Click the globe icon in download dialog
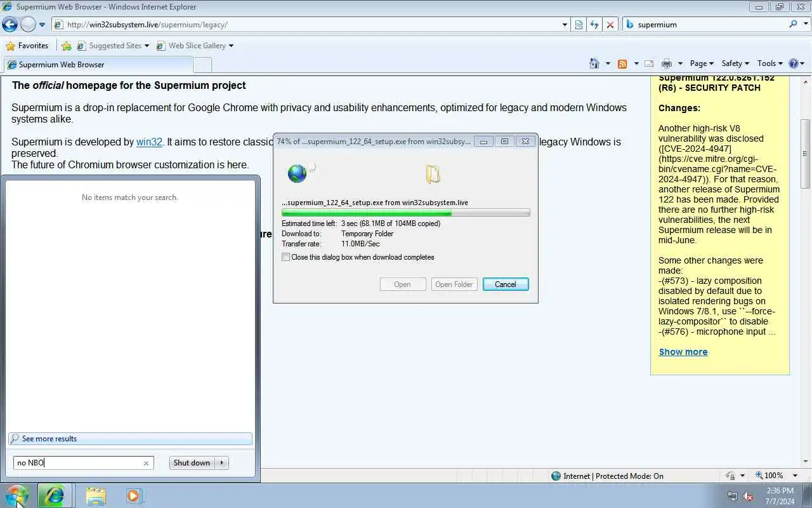Screen dimensions: 812x508 pyautogui.click(x=297, y=173)
